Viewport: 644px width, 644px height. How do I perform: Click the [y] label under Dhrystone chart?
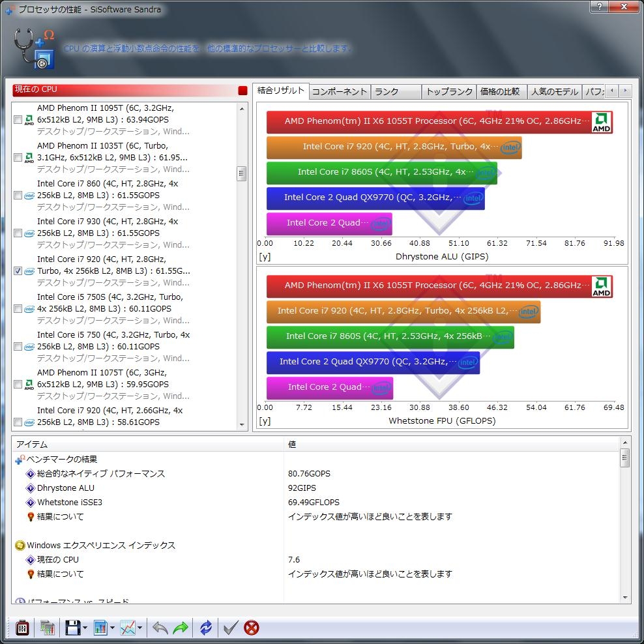click(265, 257)
